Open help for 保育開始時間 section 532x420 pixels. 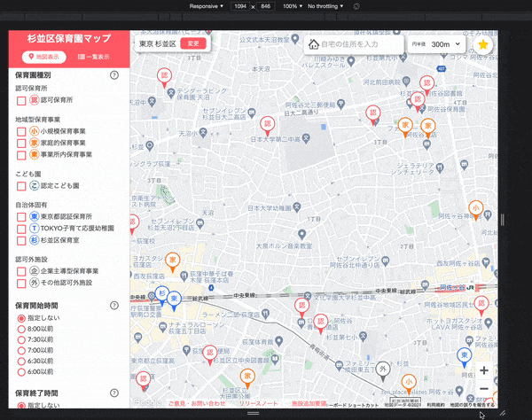(114, 306)
